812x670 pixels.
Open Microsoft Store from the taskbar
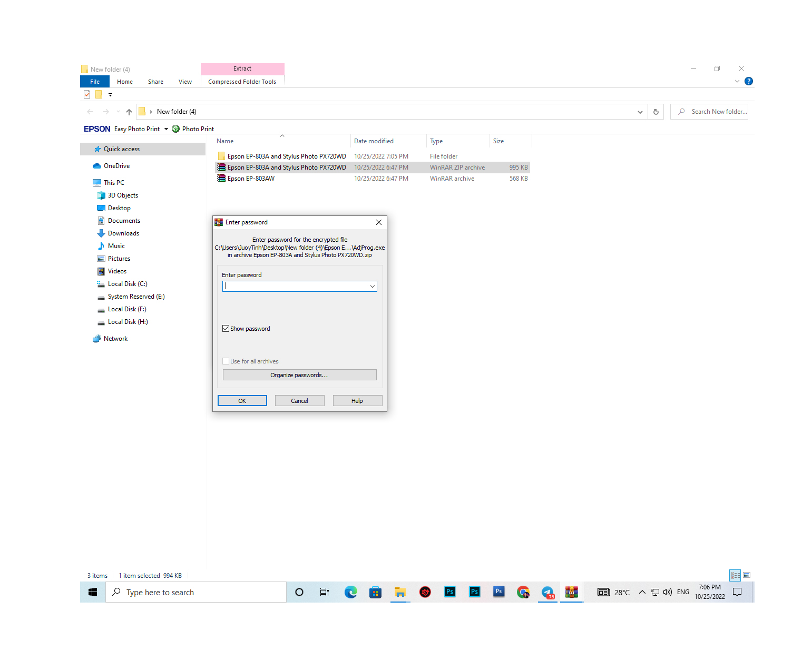pos(375,592)
